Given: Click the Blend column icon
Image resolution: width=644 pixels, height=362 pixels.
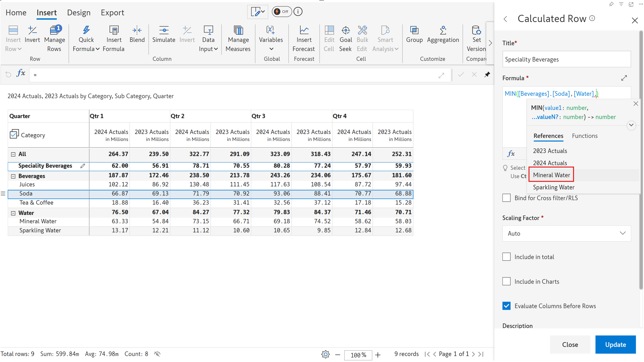Looking at the screenshot, I should tap(137, 30).
